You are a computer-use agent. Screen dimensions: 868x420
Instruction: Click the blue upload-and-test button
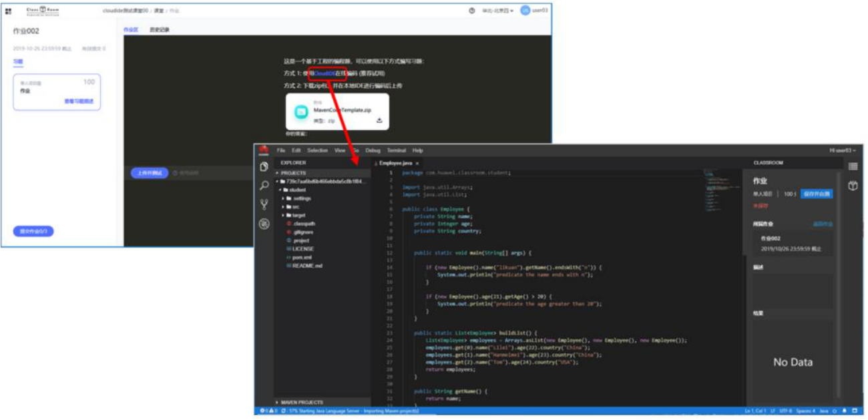pos(150,173)
